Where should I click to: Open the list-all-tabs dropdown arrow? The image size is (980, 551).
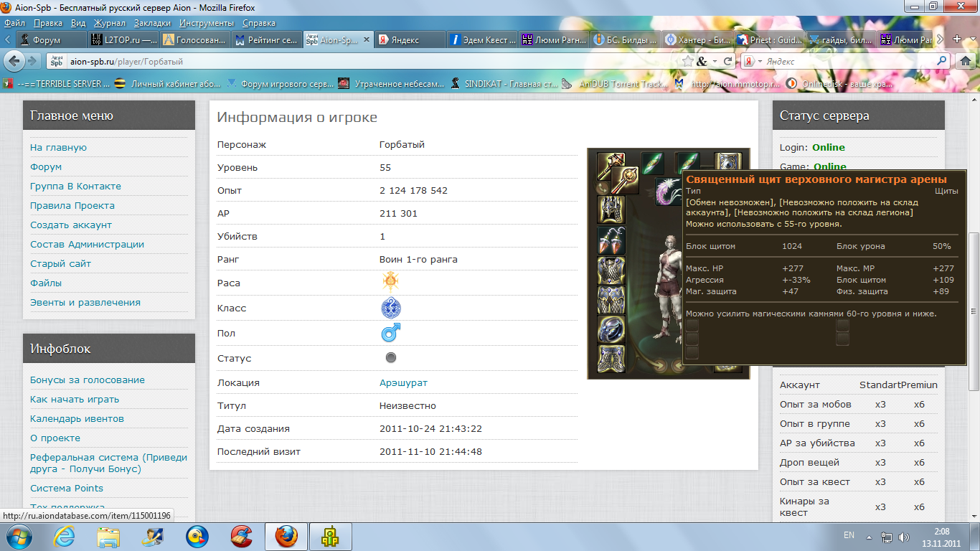[972, 39]
